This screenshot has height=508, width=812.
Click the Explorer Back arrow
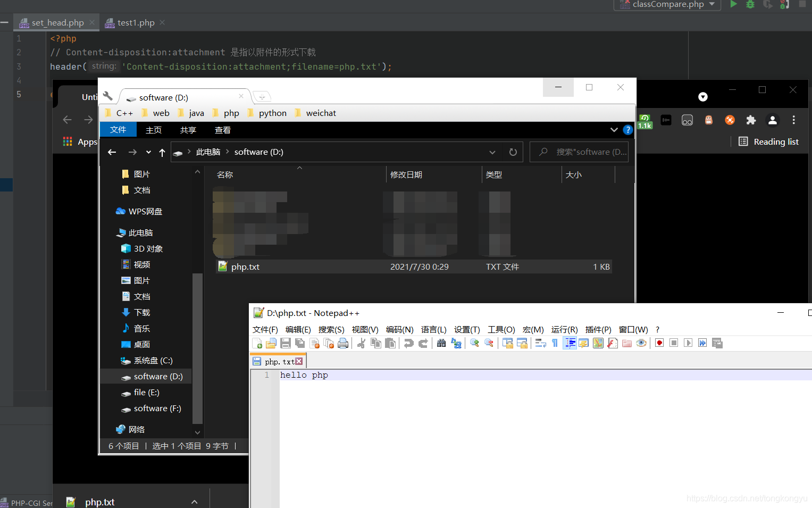pyautogui.click(x=112, y=152)
